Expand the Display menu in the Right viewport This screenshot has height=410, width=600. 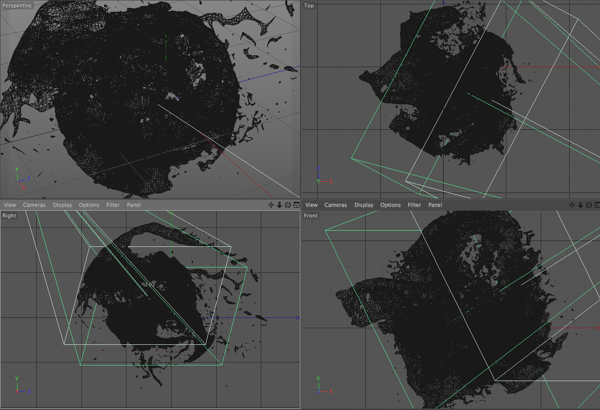coord(63,205)
